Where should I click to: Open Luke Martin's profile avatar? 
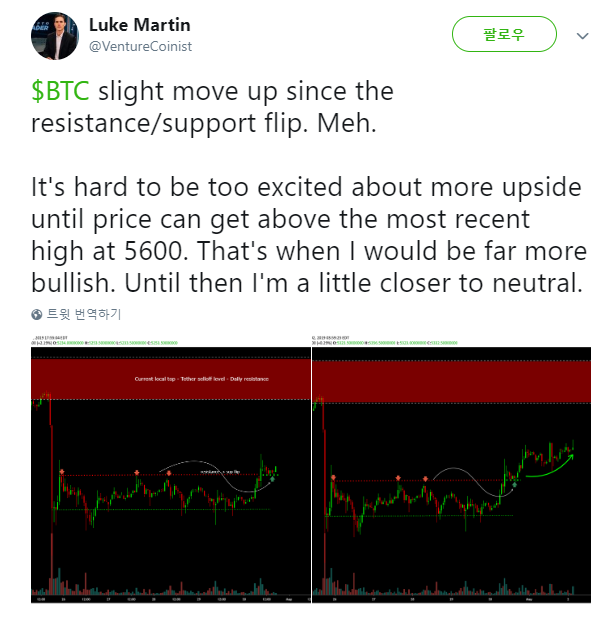pyautogui.click(x=55, y=36)
